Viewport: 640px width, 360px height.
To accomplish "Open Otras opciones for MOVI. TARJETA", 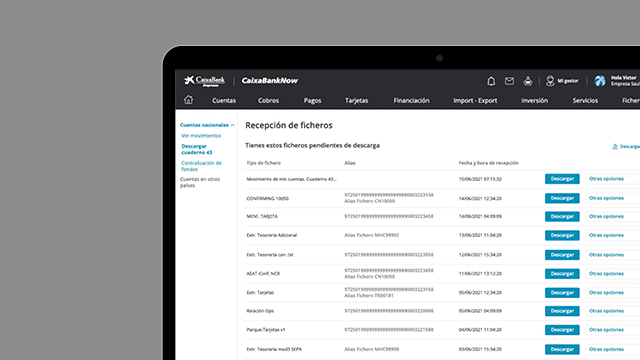I will click(x=612, y=216).
